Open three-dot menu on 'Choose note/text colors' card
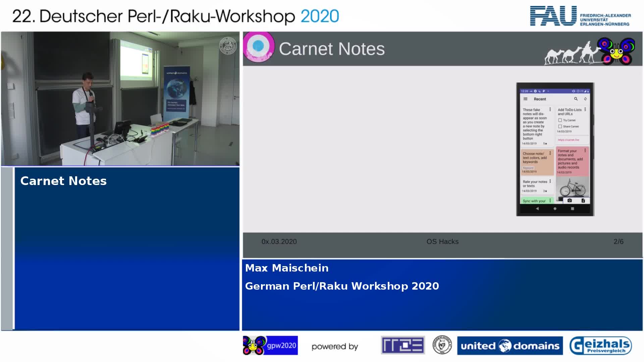Image resolution: width=644 pixels, height=362 pixels. (550, 153)
